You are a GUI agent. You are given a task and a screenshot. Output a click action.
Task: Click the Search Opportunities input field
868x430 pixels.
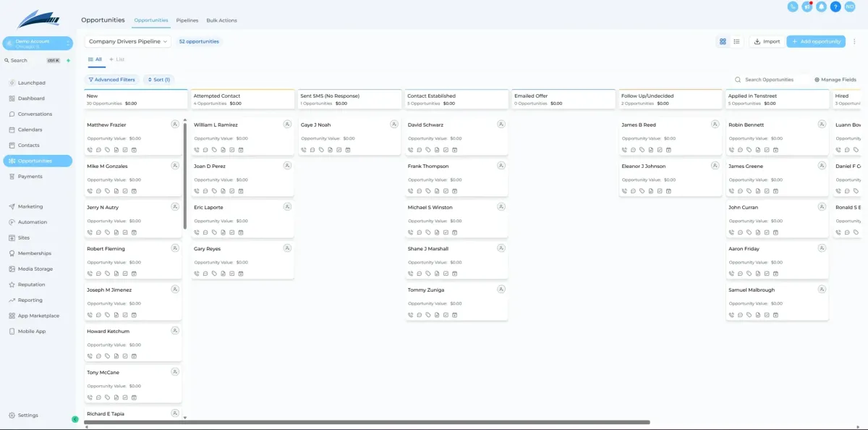click(769, 80)
